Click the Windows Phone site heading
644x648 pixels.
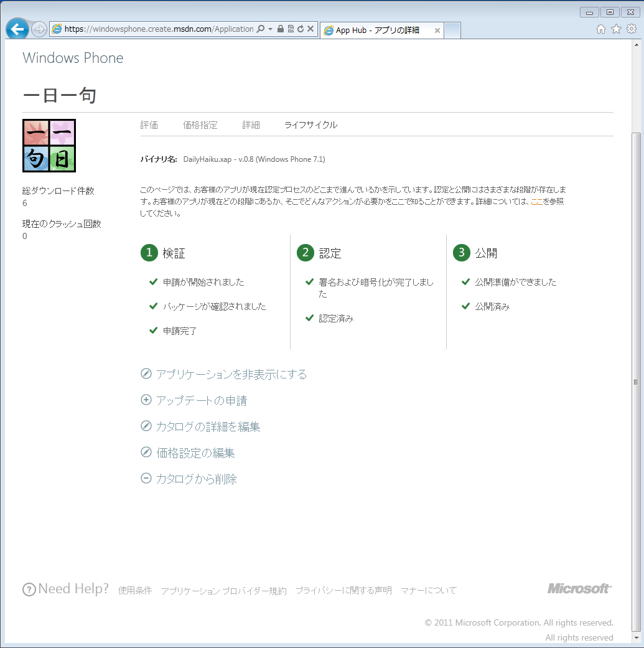[x=73, y=58]
